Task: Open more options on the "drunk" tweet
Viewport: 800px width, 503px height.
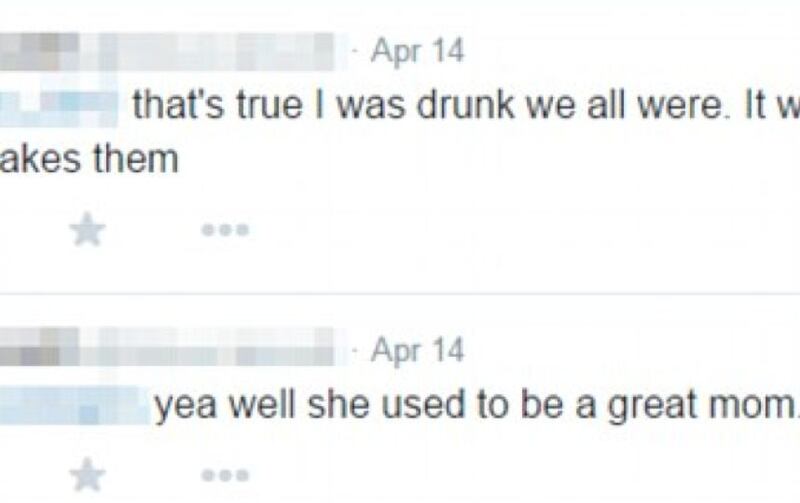Action: coord(224,231)
